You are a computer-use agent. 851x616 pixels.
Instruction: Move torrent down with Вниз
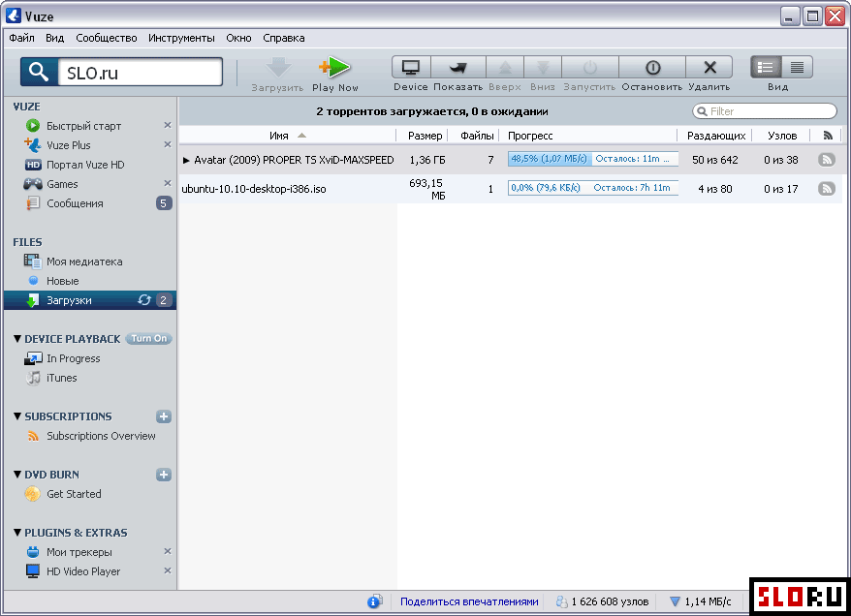click(543, 68)
